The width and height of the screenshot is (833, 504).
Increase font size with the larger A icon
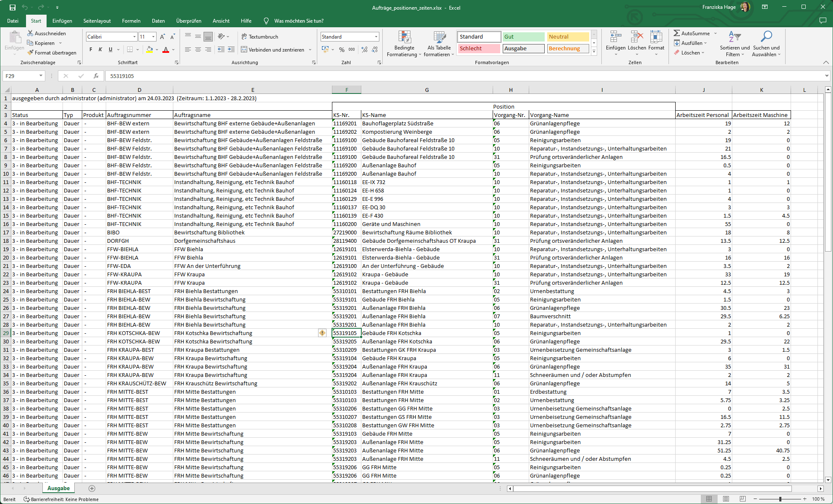162,37
